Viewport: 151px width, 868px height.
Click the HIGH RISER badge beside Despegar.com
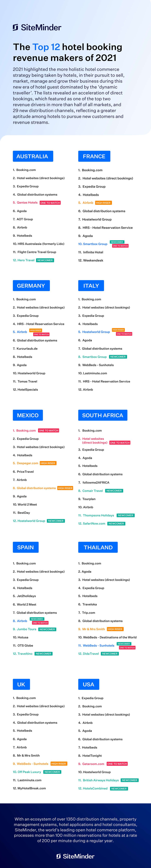click(48, 463)
